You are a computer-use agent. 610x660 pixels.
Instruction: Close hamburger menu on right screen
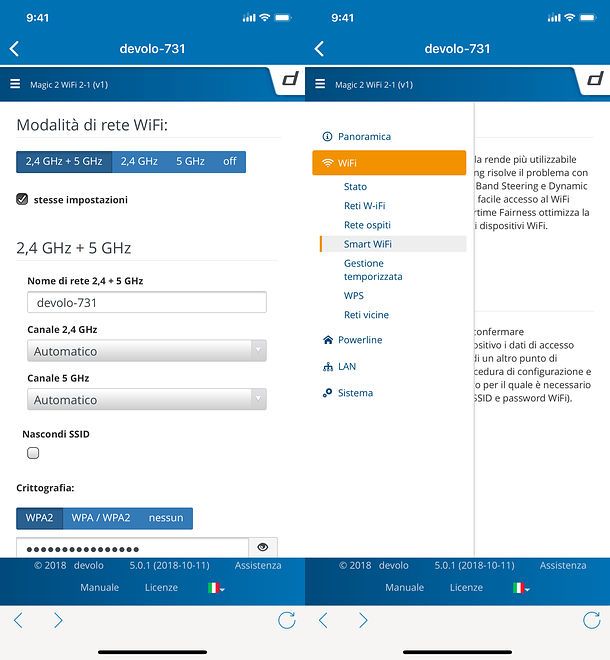[320, 84]
